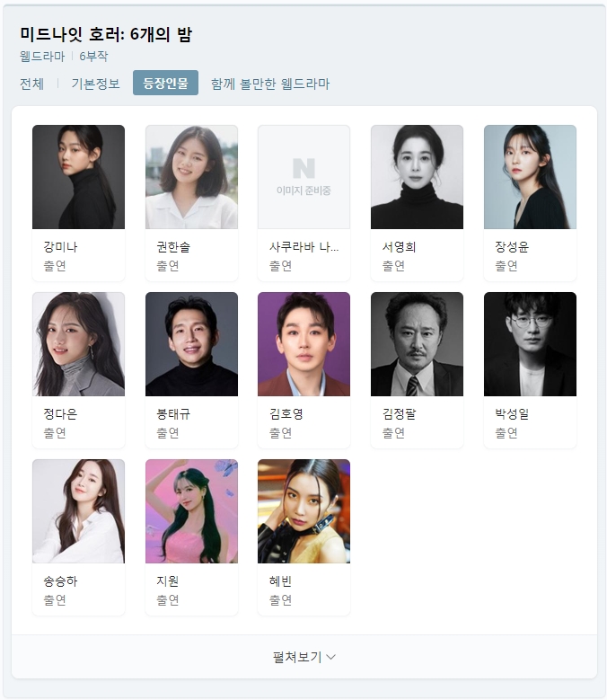Open the 장성윤 profile photo
This screenshot has width=607, height=700.
pyautogui.click(x=530, y=177)
